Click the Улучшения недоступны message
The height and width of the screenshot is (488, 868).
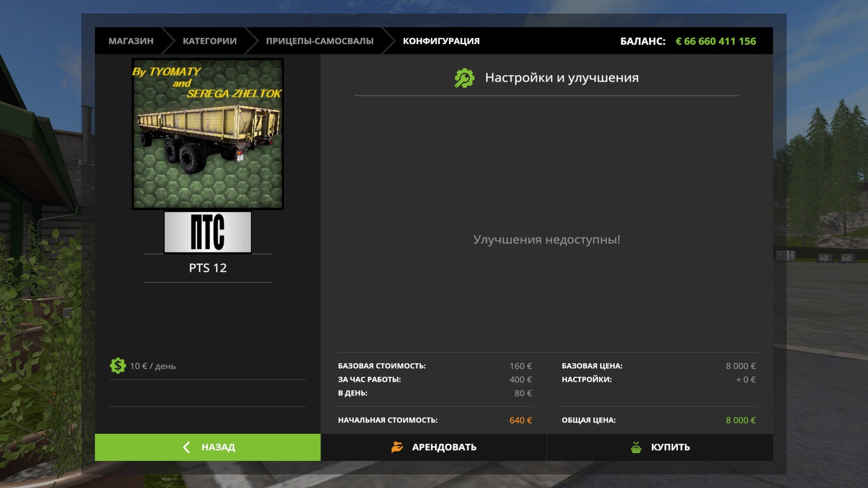point(546,239)
